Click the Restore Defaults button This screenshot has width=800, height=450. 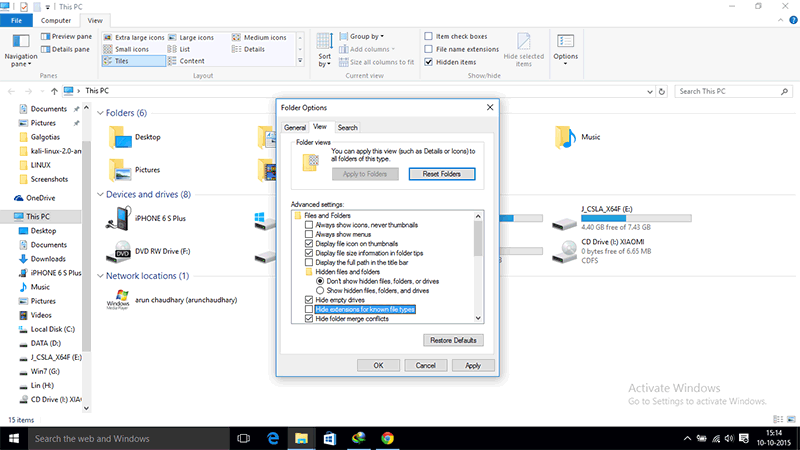[x=453, y=340]
